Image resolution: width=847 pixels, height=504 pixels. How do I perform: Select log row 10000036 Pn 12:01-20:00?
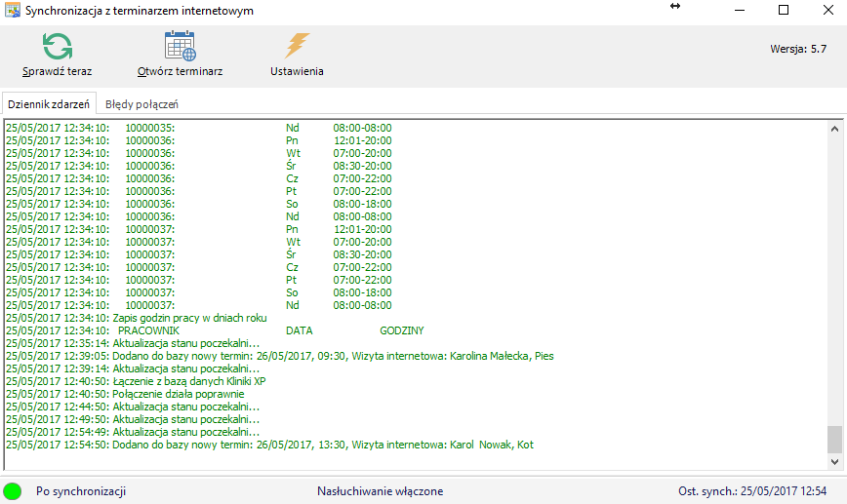(x=199, y=140)
